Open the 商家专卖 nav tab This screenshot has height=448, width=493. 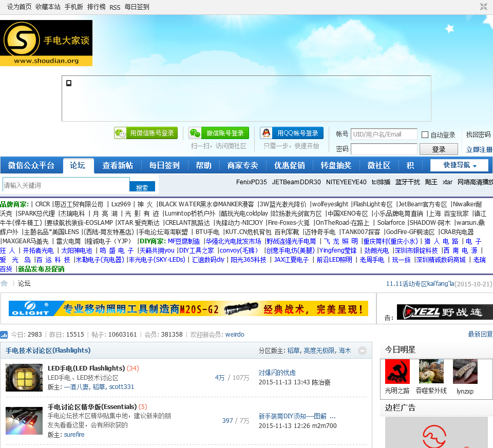click(x=242, y=165)
